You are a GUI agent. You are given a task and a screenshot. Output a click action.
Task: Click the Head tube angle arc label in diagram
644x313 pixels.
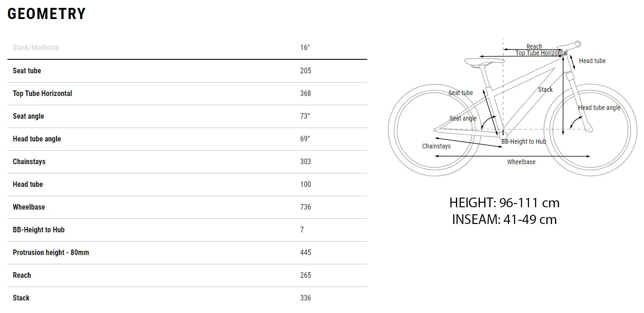(599, 108)
